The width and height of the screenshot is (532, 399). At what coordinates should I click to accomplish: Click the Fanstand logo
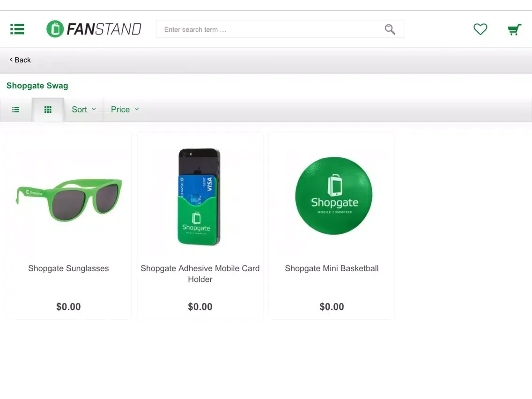coord(94,29)
